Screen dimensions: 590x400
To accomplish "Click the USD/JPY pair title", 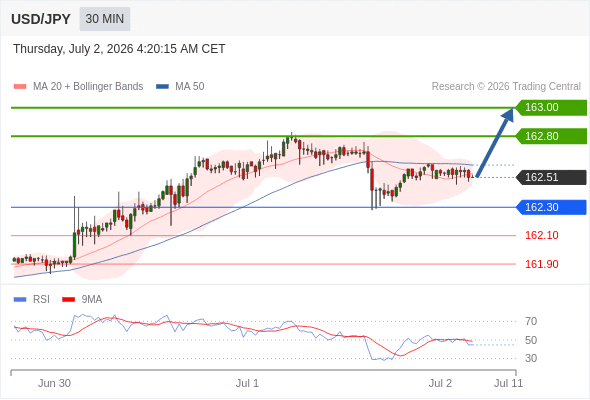I will point(41,19).
